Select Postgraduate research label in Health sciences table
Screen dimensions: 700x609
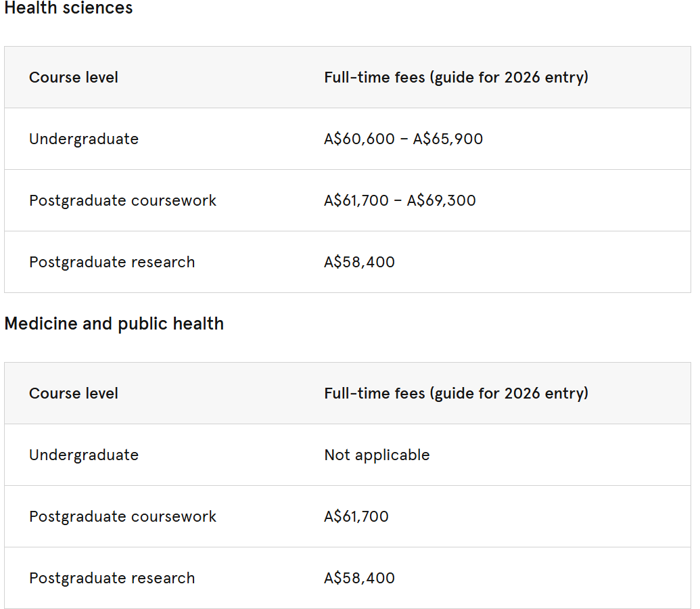112,262
